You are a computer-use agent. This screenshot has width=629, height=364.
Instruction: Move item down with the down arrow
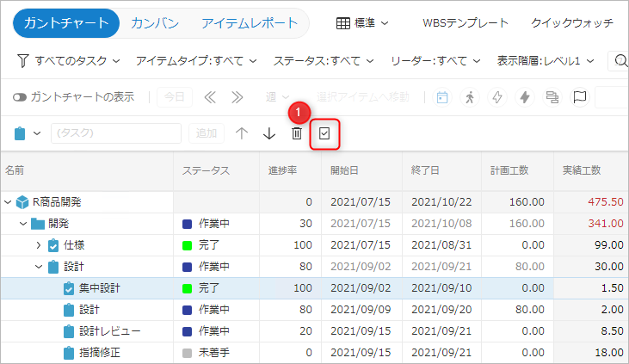269,133
